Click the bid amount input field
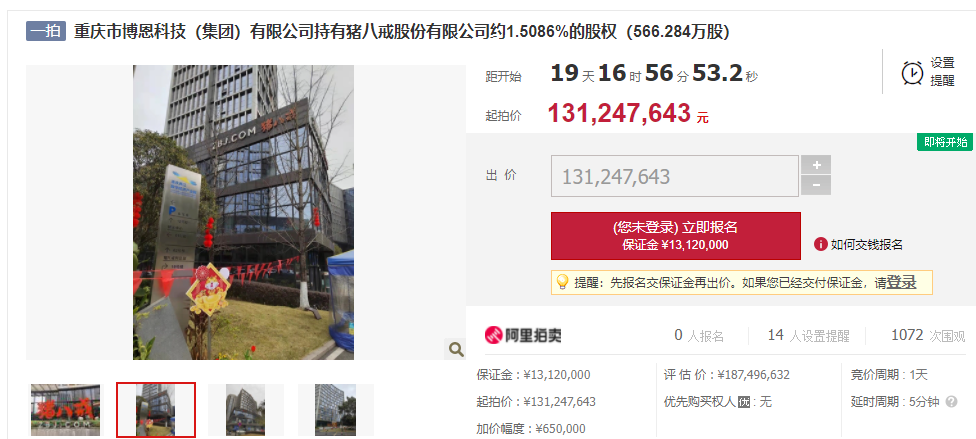This screenshot has width=976, height=439. (675, 176)
